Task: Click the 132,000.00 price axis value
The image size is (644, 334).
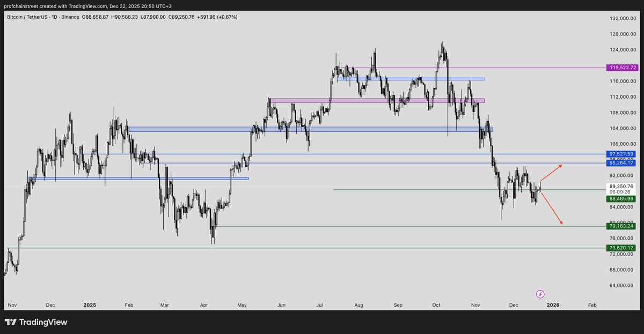Action: tap(623, 18)
